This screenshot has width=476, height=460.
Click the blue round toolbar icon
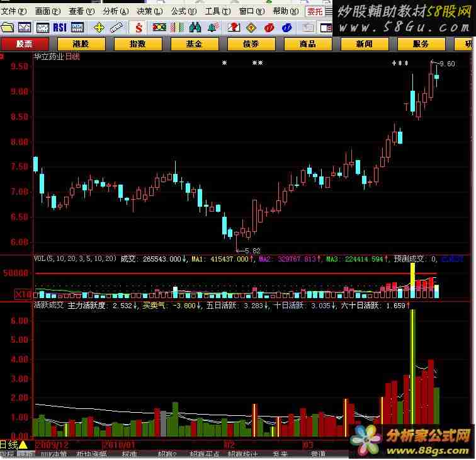coord(287,28)
